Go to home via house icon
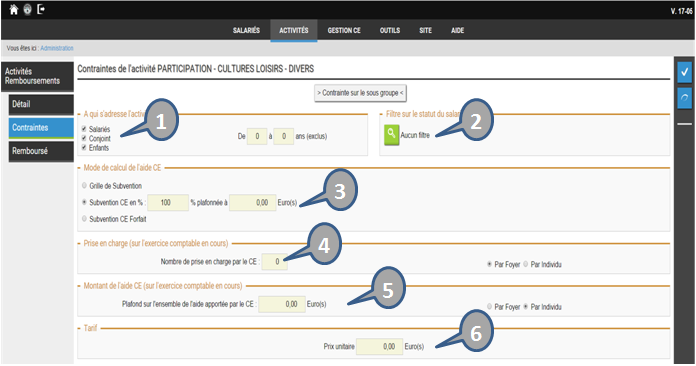Viewport: 696px width, 366px height. click(x=14, y=9)
